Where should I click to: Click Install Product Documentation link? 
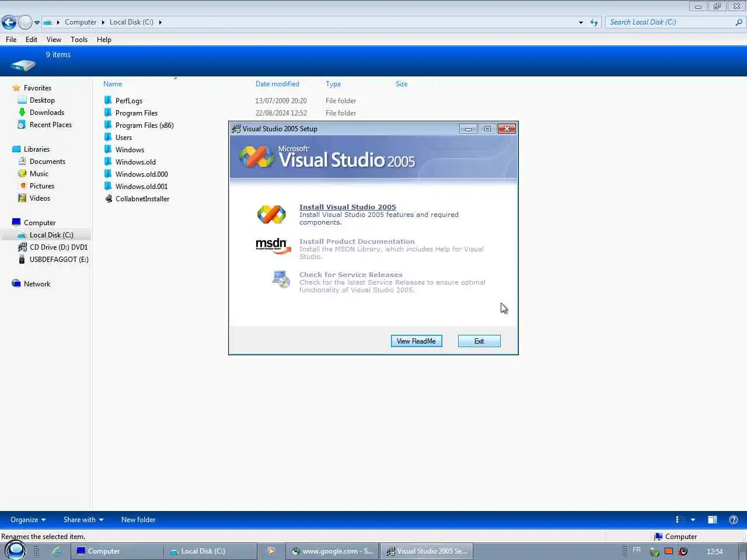click(x=357, y=242)
